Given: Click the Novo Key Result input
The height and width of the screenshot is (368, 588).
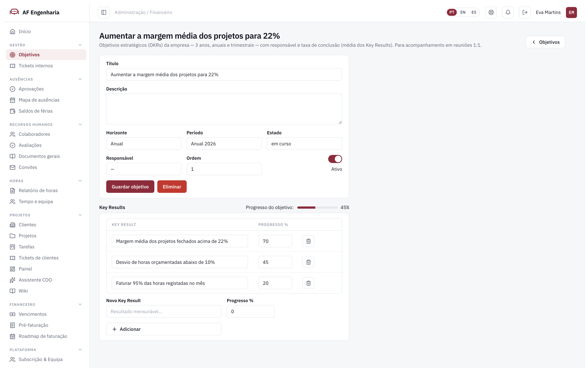Looking at the screenshot, I should click(164, 312).
